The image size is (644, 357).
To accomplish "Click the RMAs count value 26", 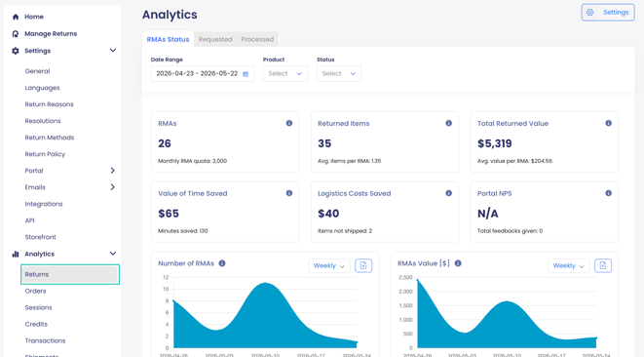I will [x=165, y=143].
